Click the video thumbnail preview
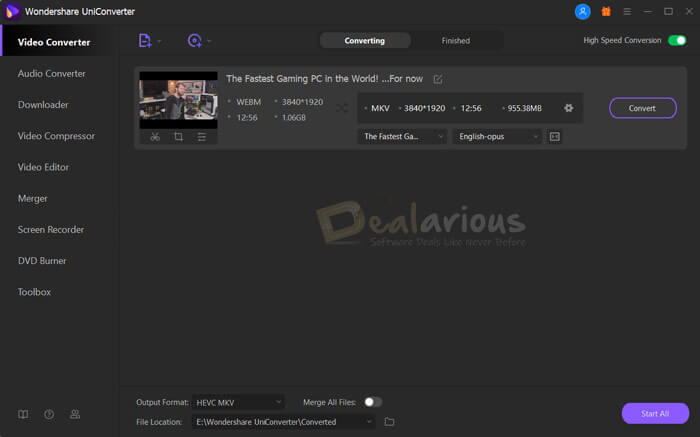This screenshot has height=437, width=700. click(178, 100)
